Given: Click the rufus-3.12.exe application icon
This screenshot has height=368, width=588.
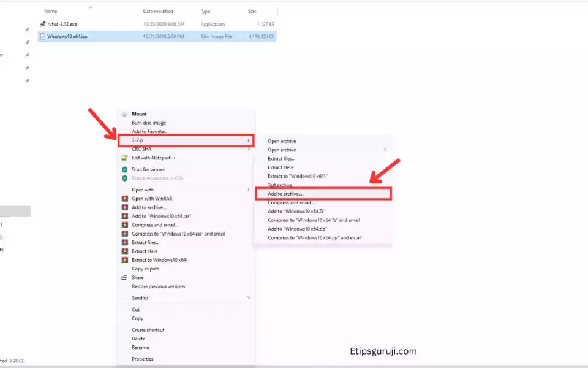Looking at the screenshot, I should tap(42, 24).
